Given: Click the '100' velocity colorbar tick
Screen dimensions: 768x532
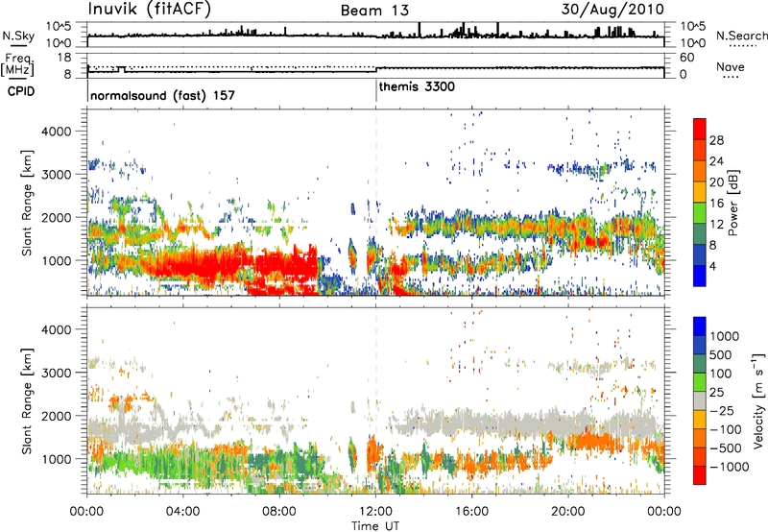Looking at the screenshot, I should coord(721,374).
